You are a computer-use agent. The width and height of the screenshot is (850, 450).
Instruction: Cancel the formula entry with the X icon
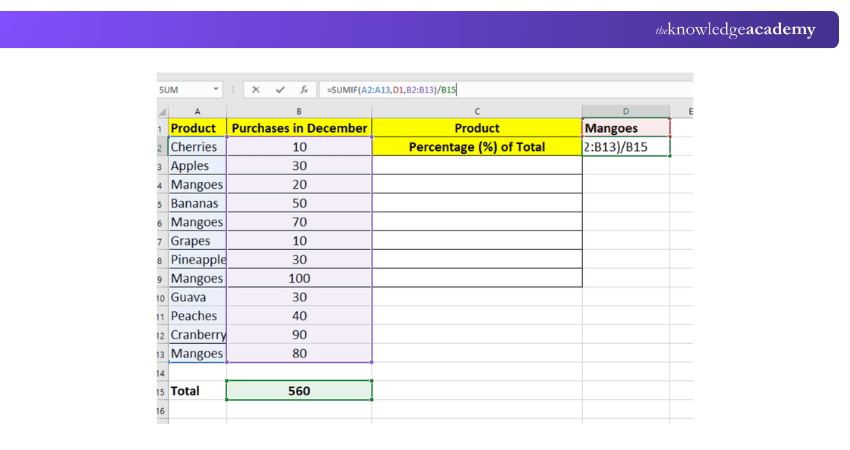point(255,89)
